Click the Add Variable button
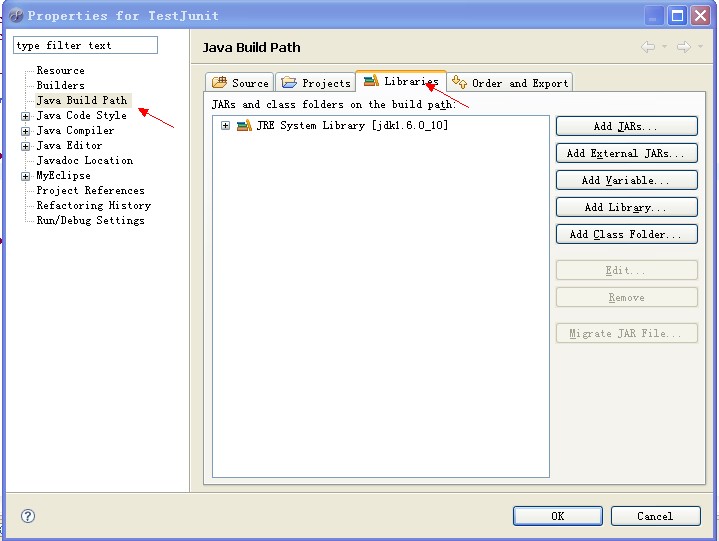 click(x=626, y=180)
